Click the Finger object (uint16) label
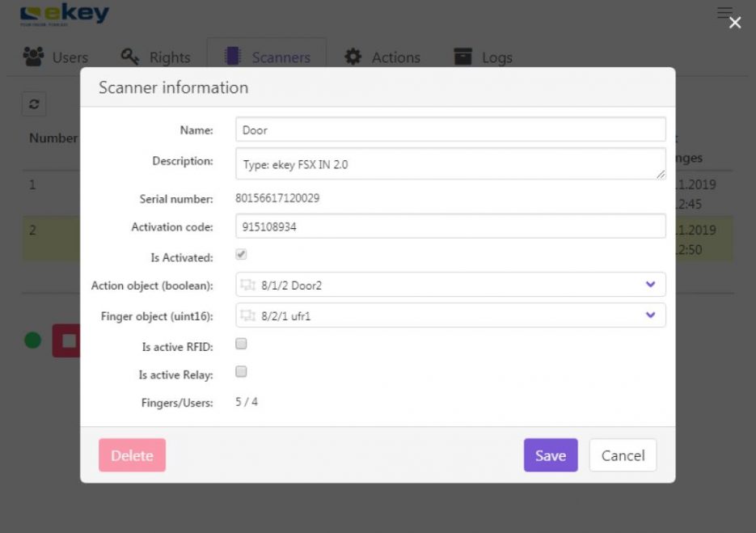Image resolution: width=756 pixels, height=533 pixels. point(157,316)
